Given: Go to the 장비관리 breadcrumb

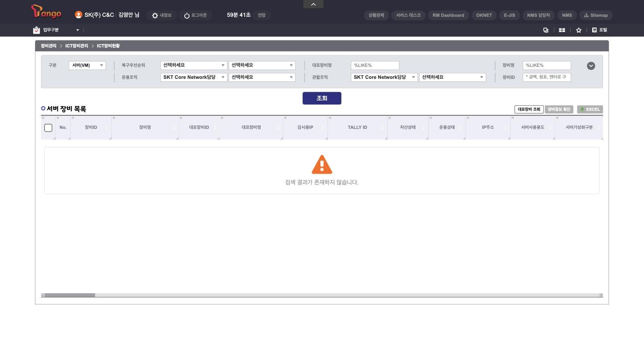Looking at the screenshot, I should click(x=48, y=46).
